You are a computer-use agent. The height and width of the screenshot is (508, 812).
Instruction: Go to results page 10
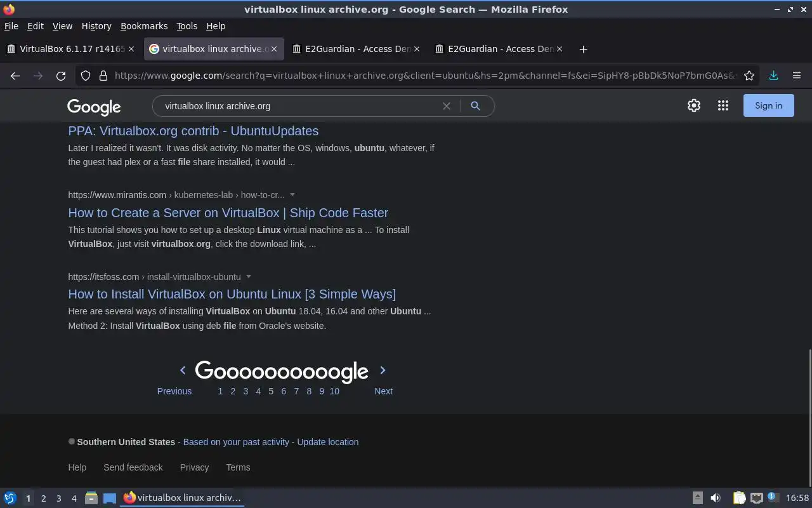click(334, 391)
